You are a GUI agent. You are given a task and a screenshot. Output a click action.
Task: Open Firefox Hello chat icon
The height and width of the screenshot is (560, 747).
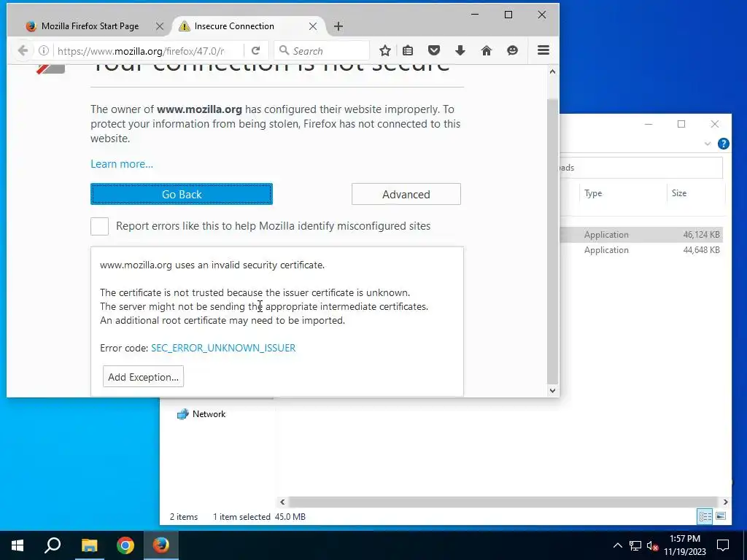pos(512,50)
